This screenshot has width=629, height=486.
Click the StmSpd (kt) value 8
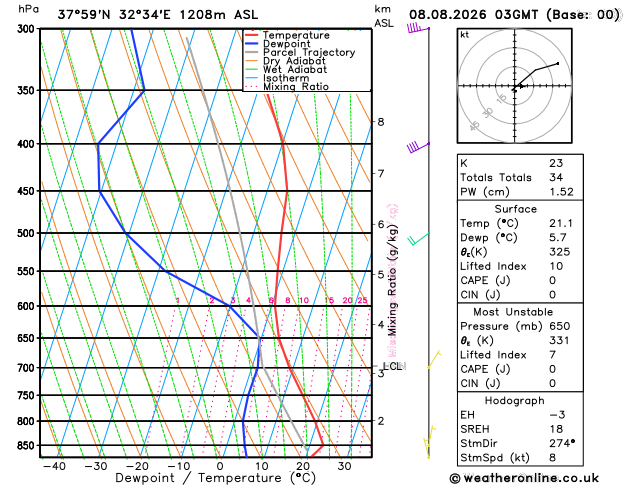(552, 458)
